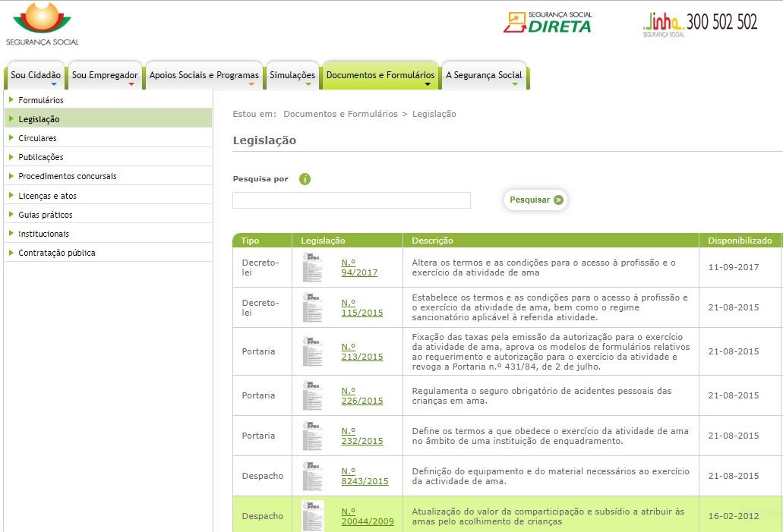Open Apoios Sociais e Programas tab

(x=204, y=76)
